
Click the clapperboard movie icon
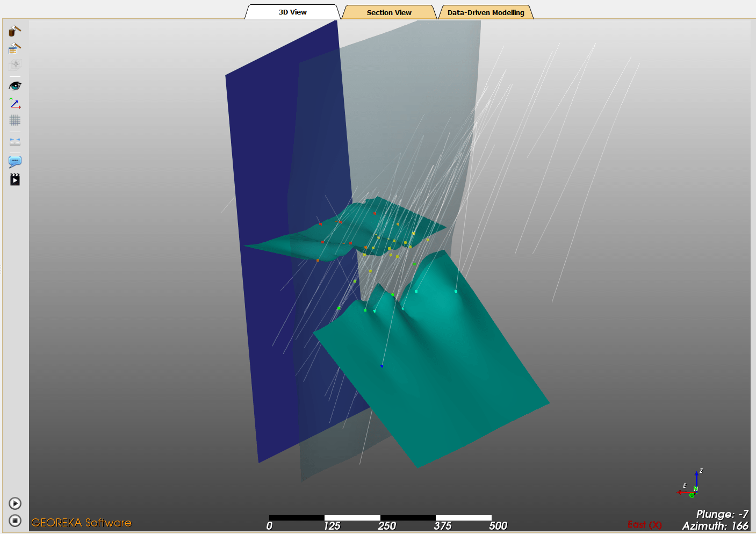(x=15, y=179)
